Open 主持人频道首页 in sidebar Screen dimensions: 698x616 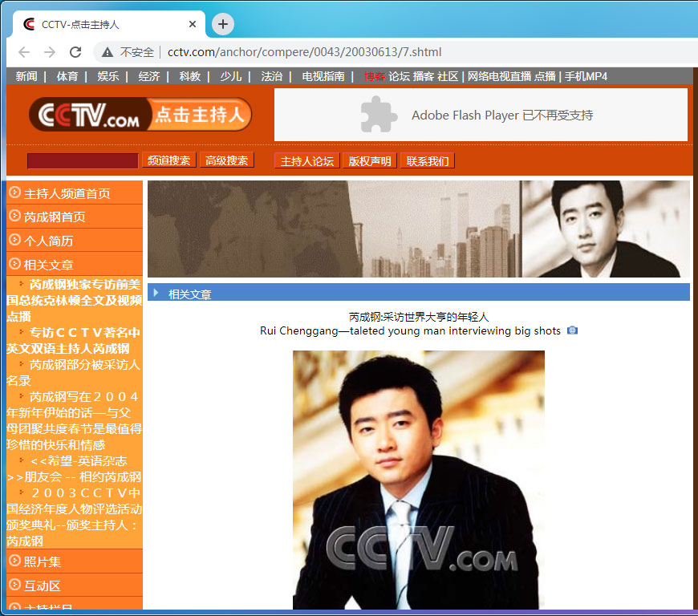[67, 193]
